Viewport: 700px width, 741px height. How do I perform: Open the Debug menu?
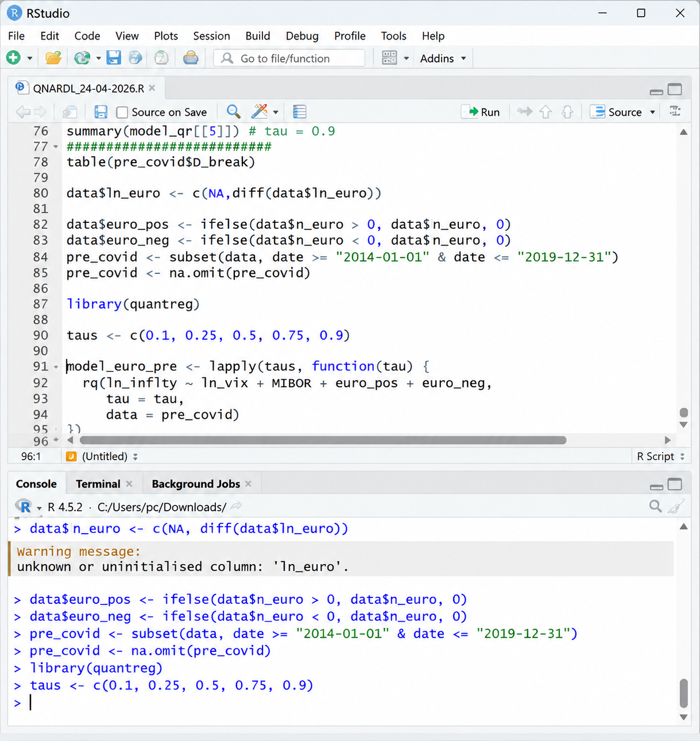(x=302, y=36)
